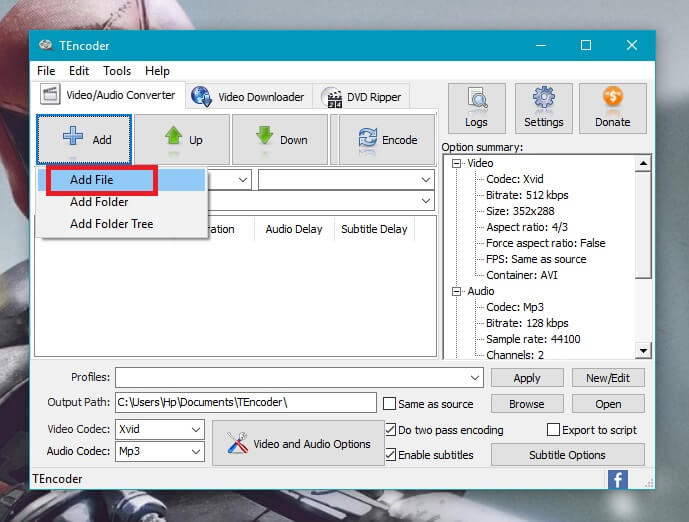This screenshot has height=522, width=689.
Task: Open Subtitle Options
Action: tap(567, 455)
